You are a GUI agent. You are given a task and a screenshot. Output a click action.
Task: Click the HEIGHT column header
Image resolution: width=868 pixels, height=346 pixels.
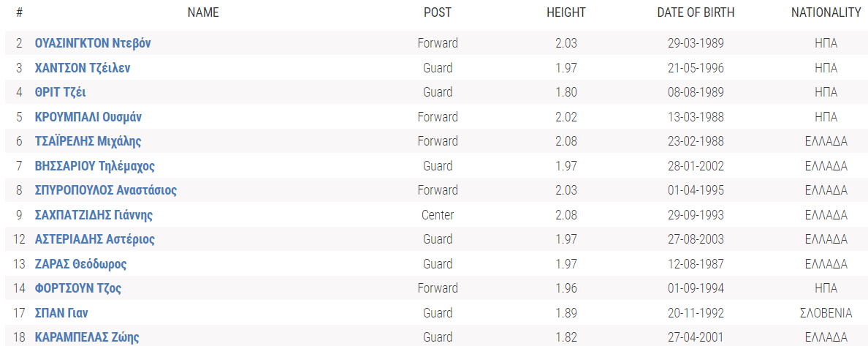coord(566,12)
